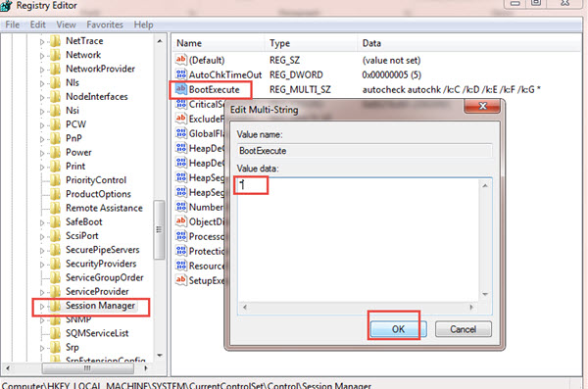The height and width of the screenshot is (389, 588).
Task: Open the Help menu
Action: [x=143, y=24]
